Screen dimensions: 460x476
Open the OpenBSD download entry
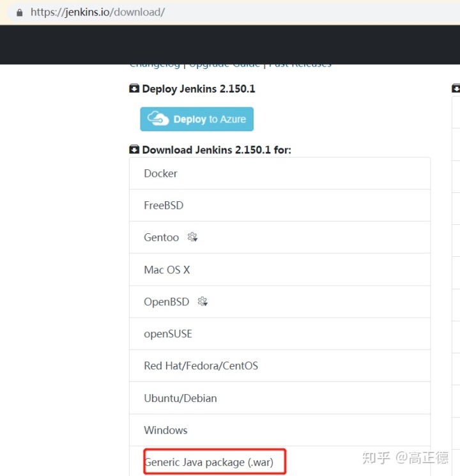[x=280, y=302]
